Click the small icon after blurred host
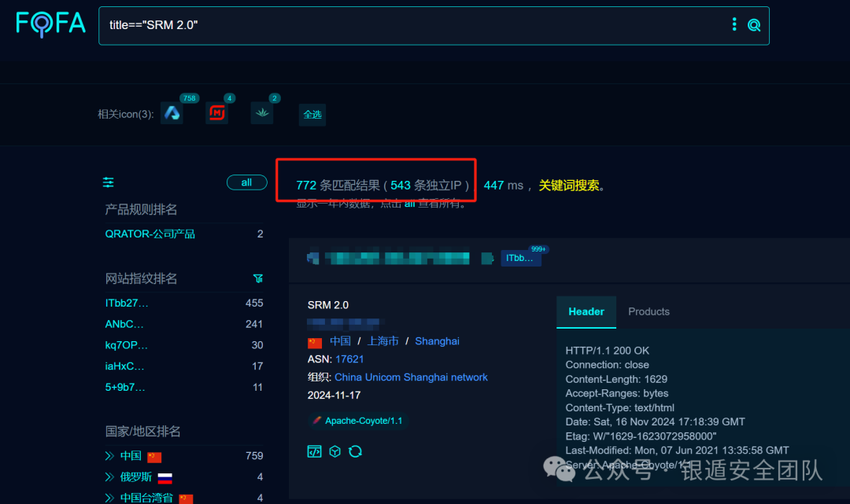The height and width of the screenshot is (504, 850). [487, 258]
